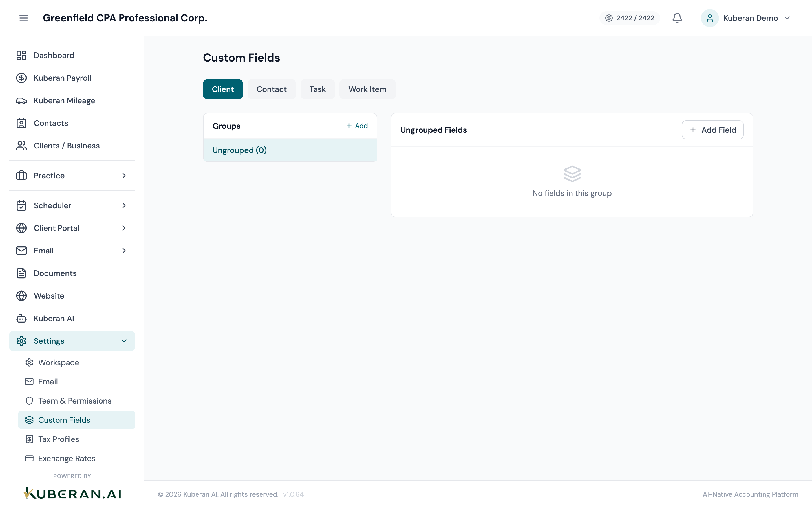Switch to the Work Item tab
The height and width of the screenshot is (508, 812).
tap(367, 89)
